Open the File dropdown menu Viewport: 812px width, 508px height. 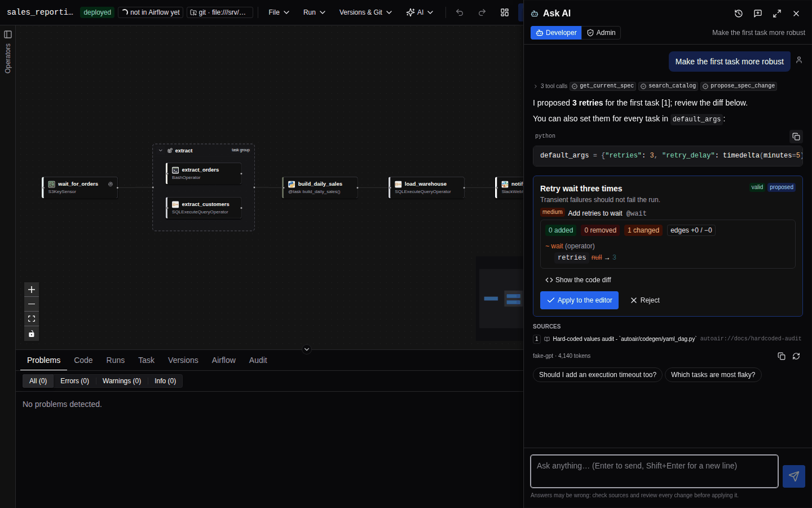click(x=279, y=12)
